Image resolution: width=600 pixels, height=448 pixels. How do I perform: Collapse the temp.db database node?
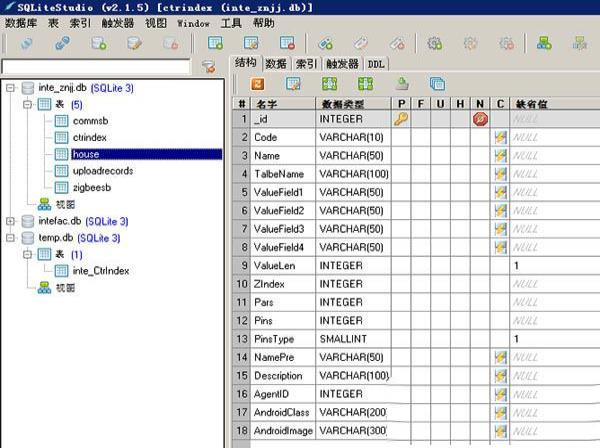tap(10, 238)
